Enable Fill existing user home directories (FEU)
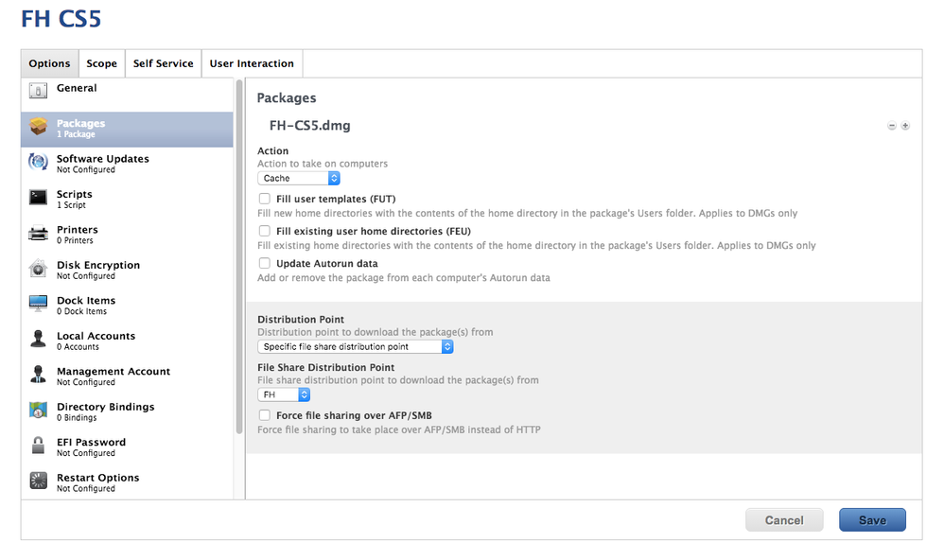This screenshot has width=944, height=560. click(264, 231)
